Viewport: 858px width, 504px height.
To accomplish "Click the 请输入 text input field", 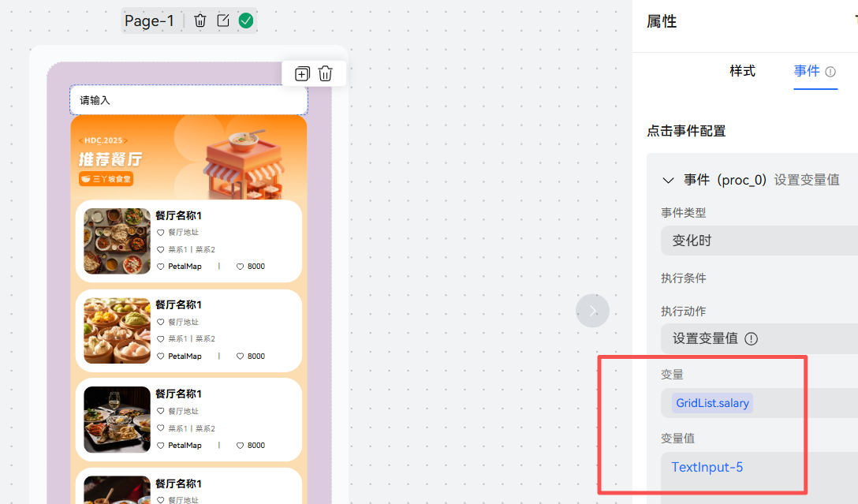I will tap(188, 100).
